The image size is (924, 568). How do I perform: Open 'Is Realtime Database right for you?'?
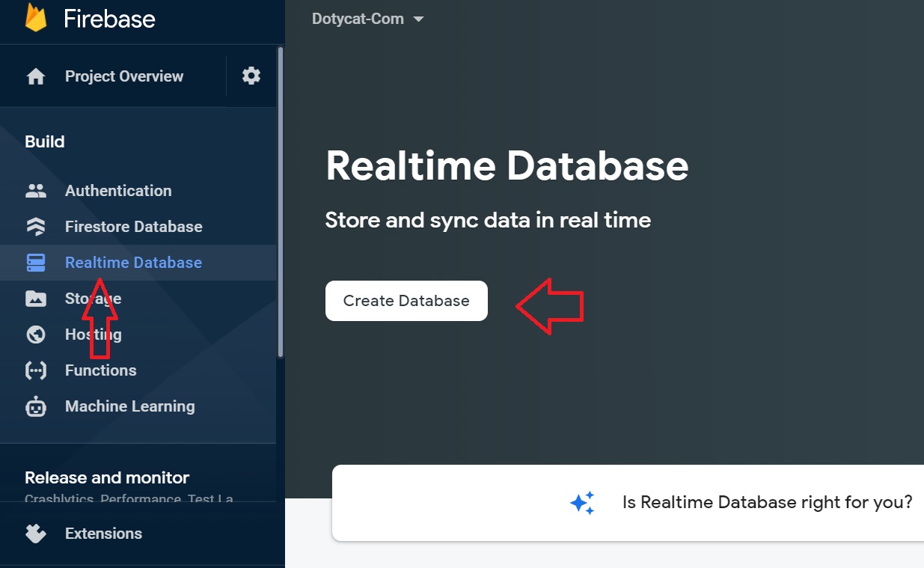click(x=768, y=502)
